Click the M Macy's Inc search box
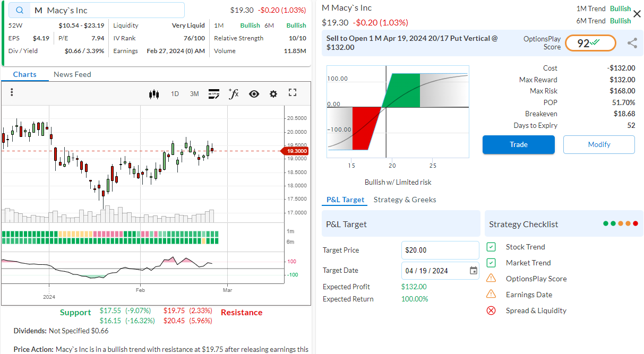Viewport: 644px width, 354px height. (x=97, y=10)
